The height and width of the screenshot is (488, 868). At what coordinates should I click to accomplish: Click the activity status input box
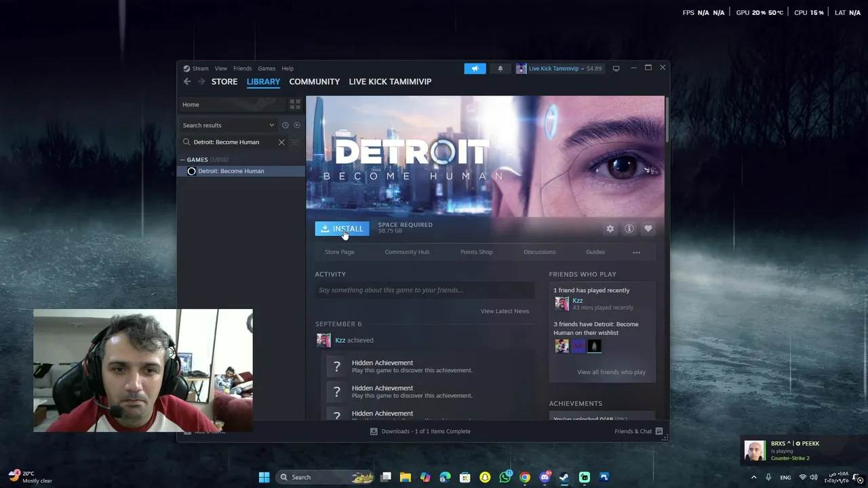point(425,290)
